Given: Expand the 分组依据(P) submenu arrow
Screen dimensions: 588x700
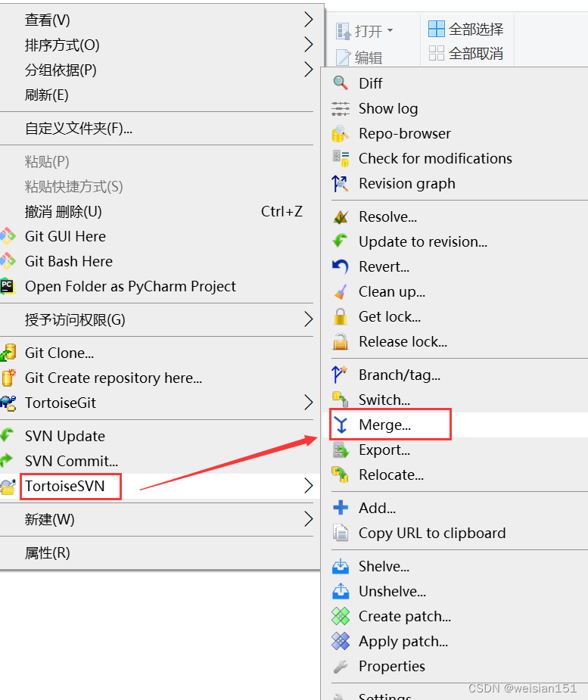Looking at the screenshot, I should [308, 69].
